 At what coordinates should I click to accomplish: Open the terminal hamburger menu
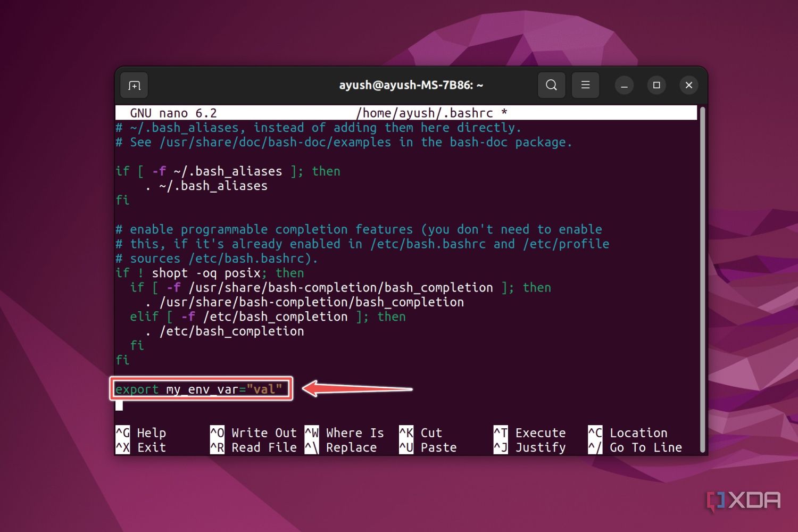(x=585, y=85)
